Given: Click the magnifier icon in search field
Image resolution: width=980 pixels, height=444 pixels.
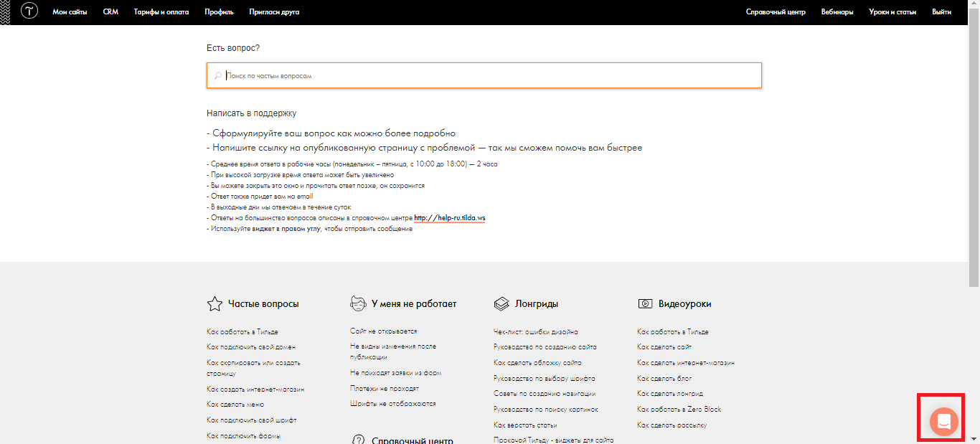Looking at the screenshot, I should 218,75.
